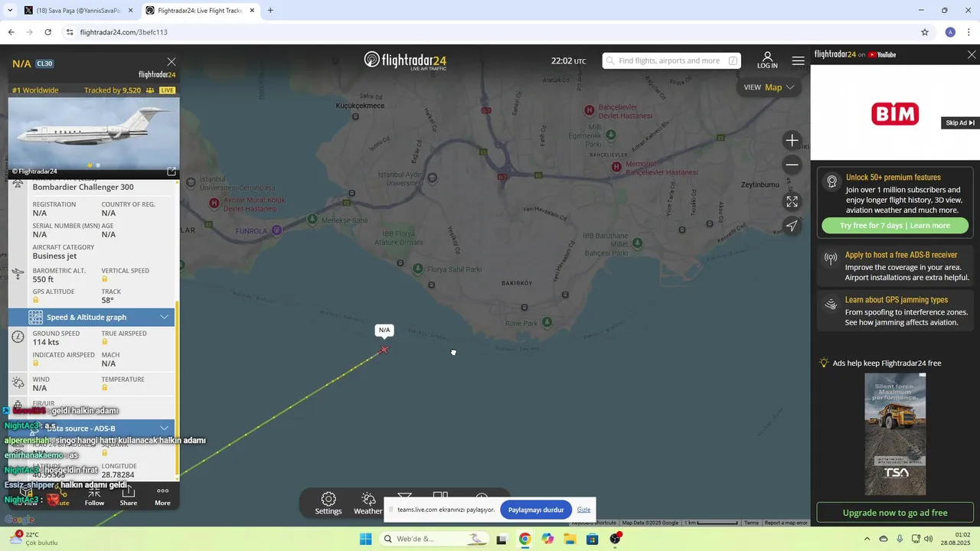The width and height of the screenshot is (980, 551).
Task: Toggle fullscreen map view
Action: point(792,201)
